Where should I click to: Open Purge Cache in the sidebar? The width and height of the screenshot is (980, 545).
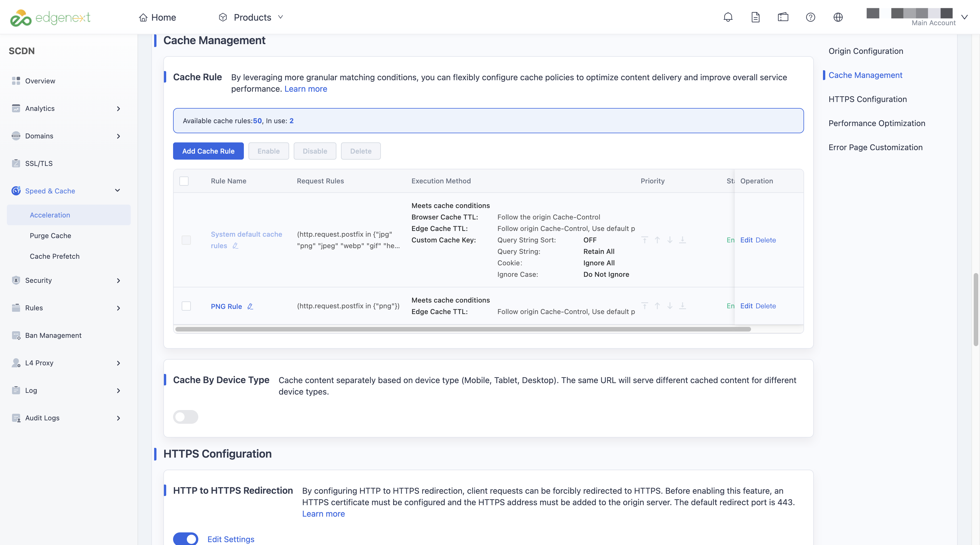point(50,236)
